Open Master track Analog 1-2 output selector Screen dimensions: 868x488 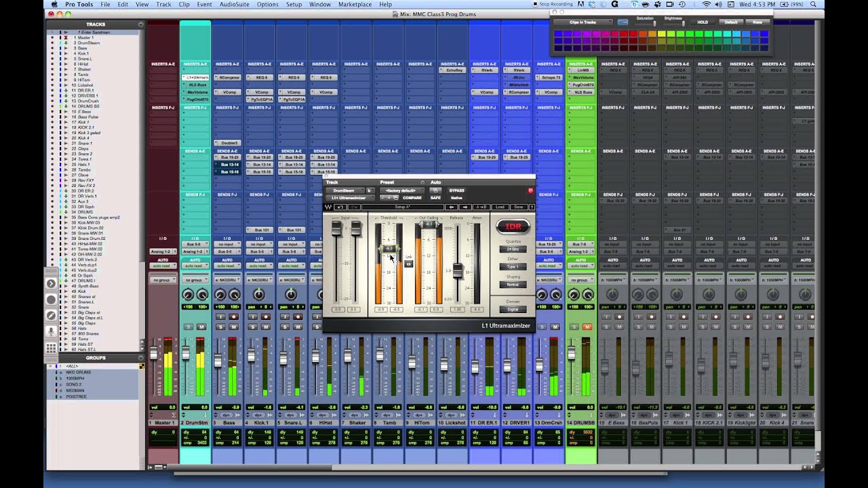(x=163, y=251)
